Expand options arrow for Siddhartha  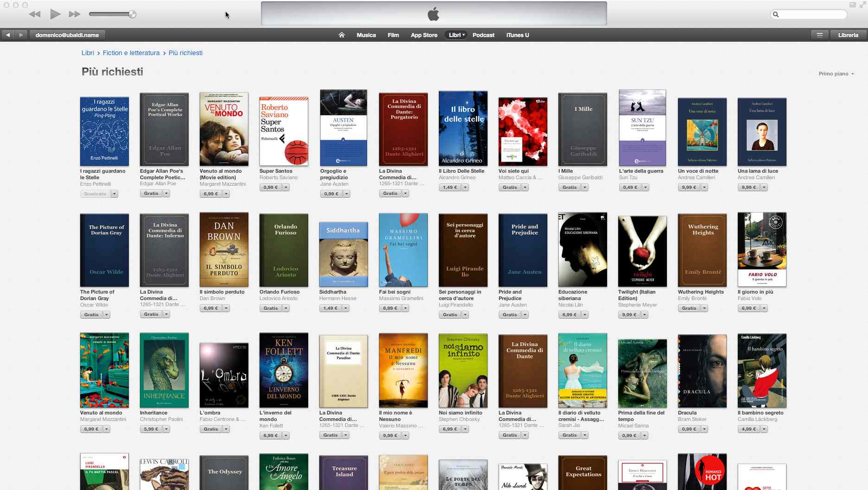345,308
